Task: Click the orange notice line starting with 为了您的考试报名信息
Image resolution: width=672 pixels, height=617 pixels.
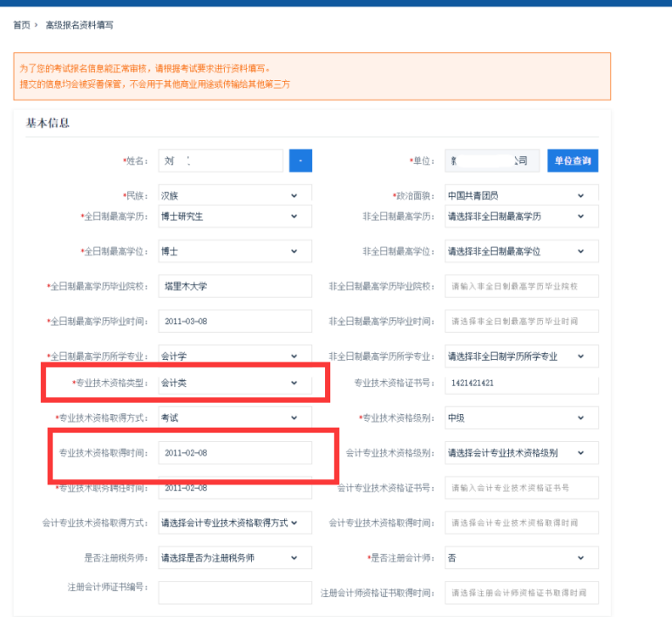Action: pos(145,69)
